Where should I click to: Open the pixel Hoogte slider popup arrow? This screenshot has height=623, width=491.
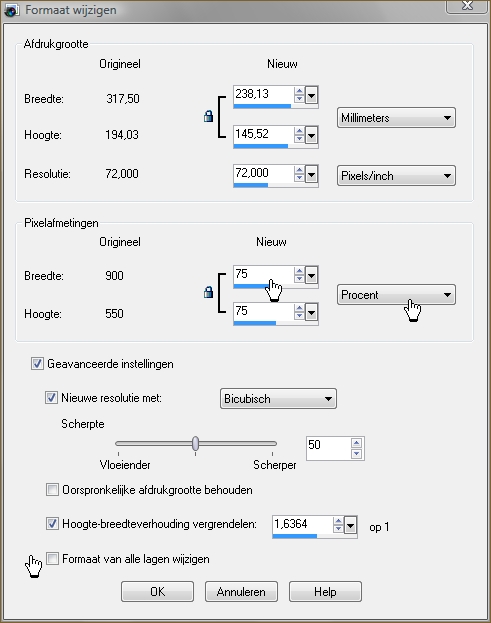point(311,313)
